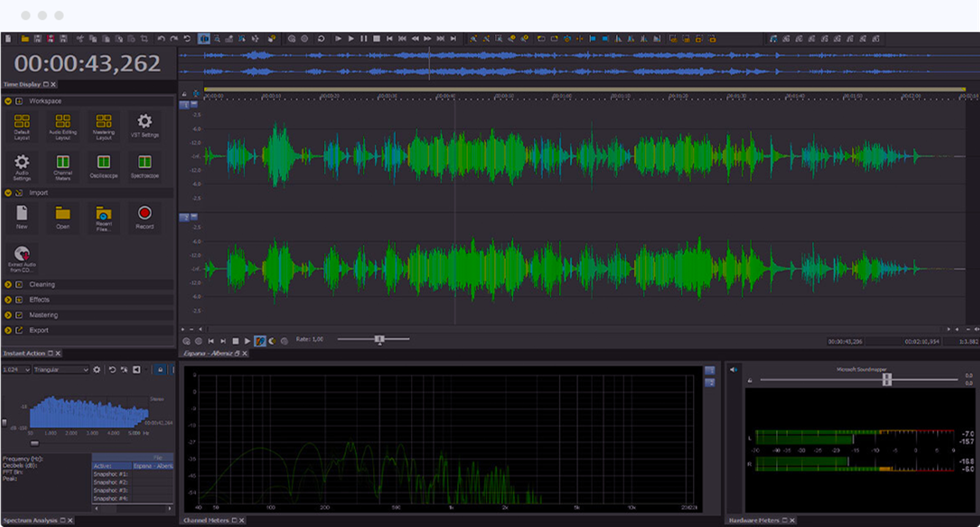
Task: Select the Spectrum Analysis panel tab
Action: click(30, 520)
